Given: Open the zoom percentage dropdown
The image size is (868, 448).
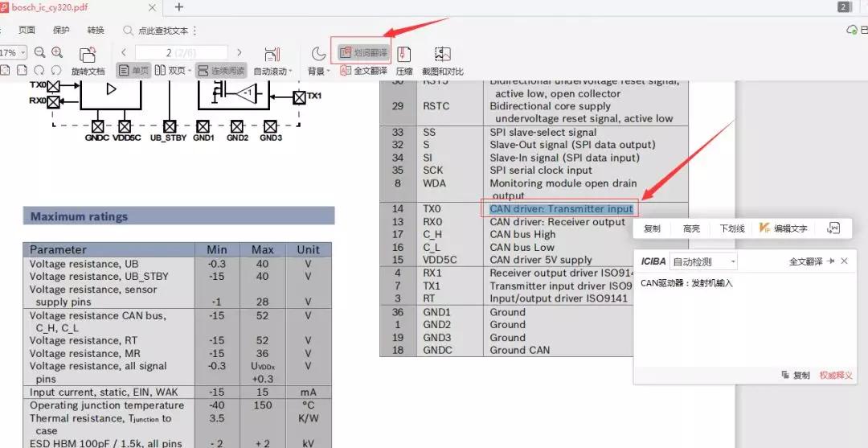Looking at the screenshot, I should click(23, 52).
